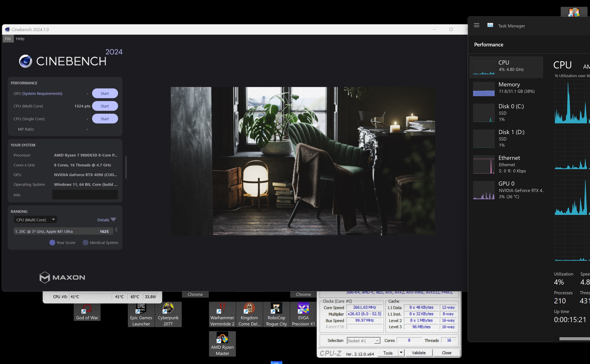The image size is (590, 364).
Task: Open the File menu in Cinebench
Action: point(8,39)
